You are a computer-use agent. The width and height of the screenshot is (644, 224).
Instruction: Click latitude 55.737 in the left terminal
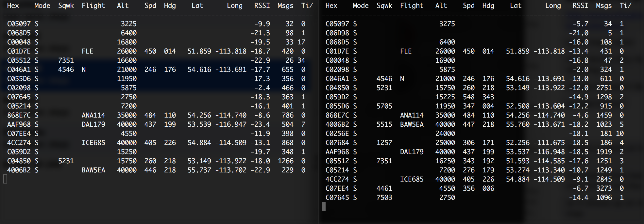(199, 170)
